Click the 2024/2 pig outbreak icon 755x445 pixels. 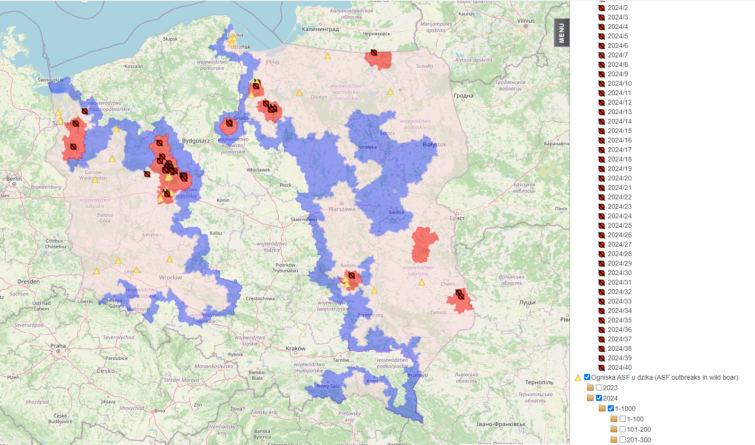tap(602, 7)
